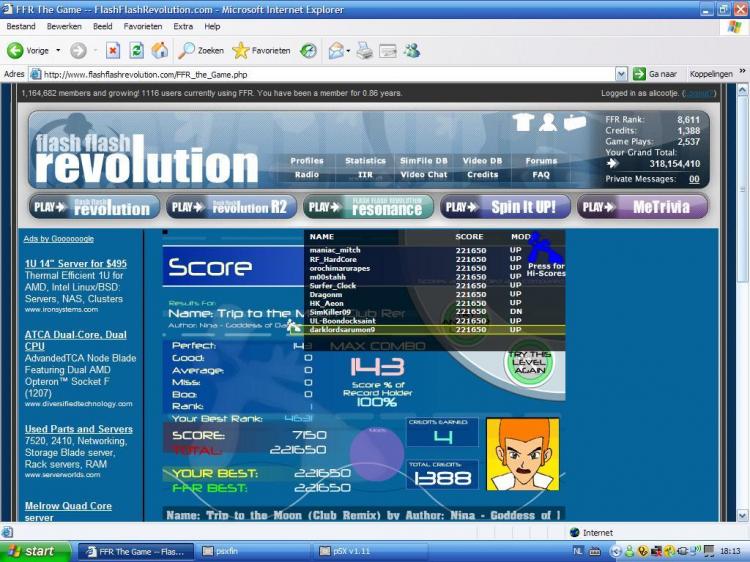Click the page scrollbar down arrow
This screenshot has width=750, height=562.
tap(742, 516)
